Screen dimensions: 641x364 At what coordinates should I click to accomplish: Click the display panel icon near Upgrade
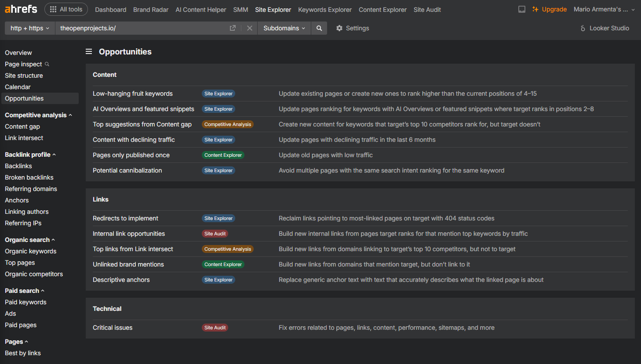(x=522, y=9)
